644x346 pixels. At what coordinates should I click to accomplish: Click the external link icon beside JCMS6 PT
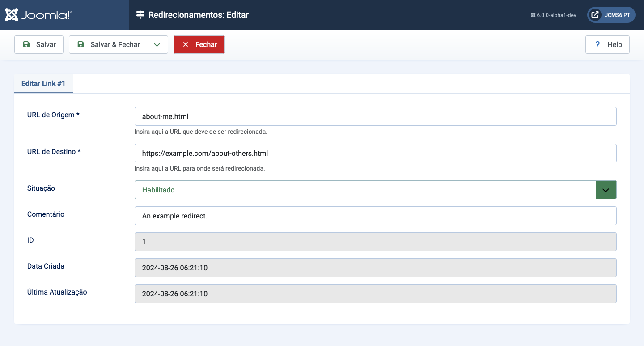[x=595, y=15]
